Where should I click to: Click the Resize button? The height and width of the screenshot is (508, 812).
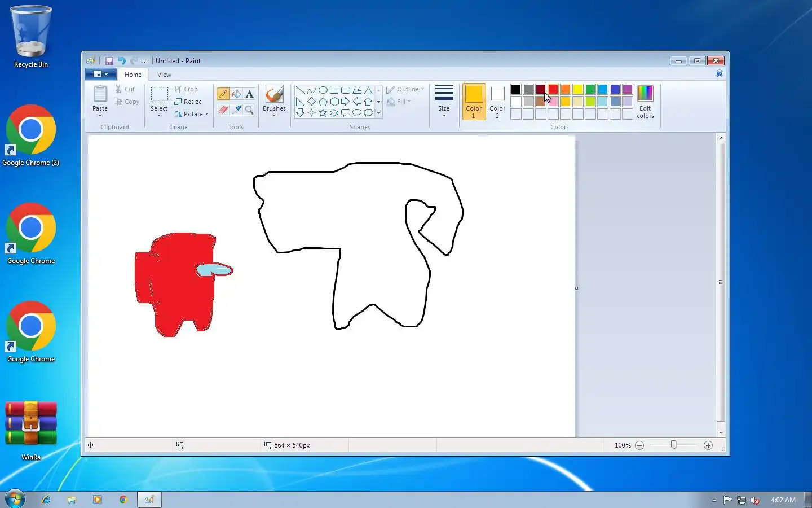188,102
